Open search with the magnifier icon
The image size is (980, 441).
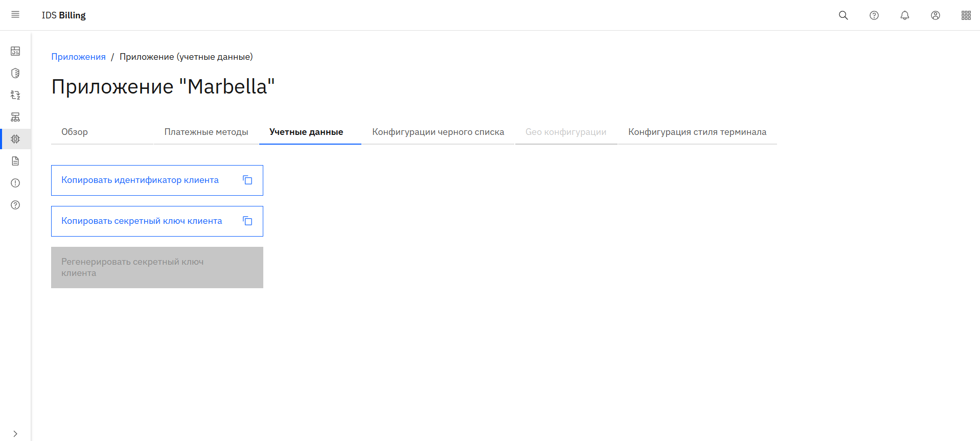click(x=843, y=15)
